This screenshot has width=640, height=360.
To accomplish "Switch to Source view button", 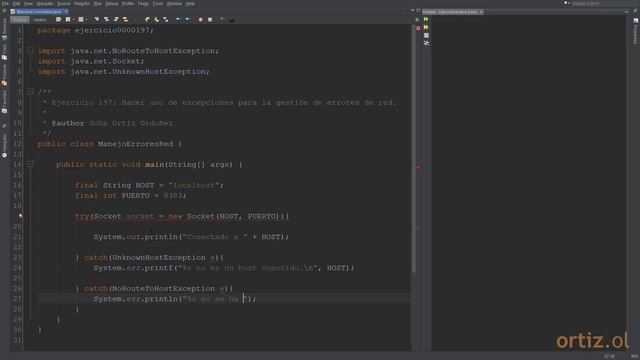I will pyautogui.click(x=20, y=20).
